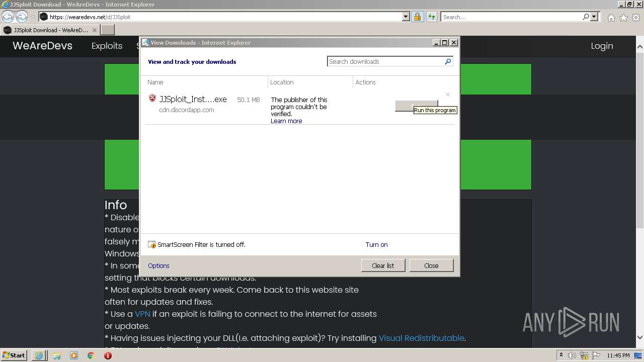The width and height of the screenshot is (644, 362).
Task: Select the JJSploit Download tab
Action: point(50,30)
